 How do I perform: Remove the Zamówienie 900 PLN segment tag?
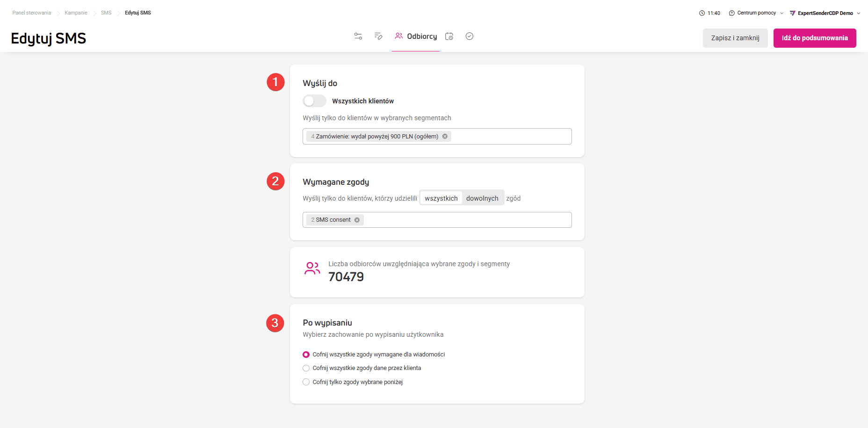tap(445, 137)
